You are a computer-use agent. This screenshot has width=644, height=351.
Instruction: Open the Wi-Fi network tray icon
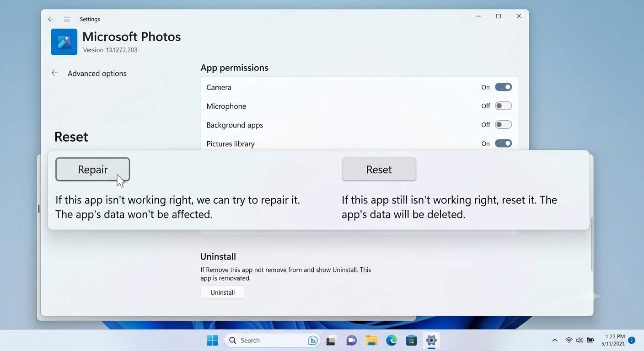click(569, 340)
